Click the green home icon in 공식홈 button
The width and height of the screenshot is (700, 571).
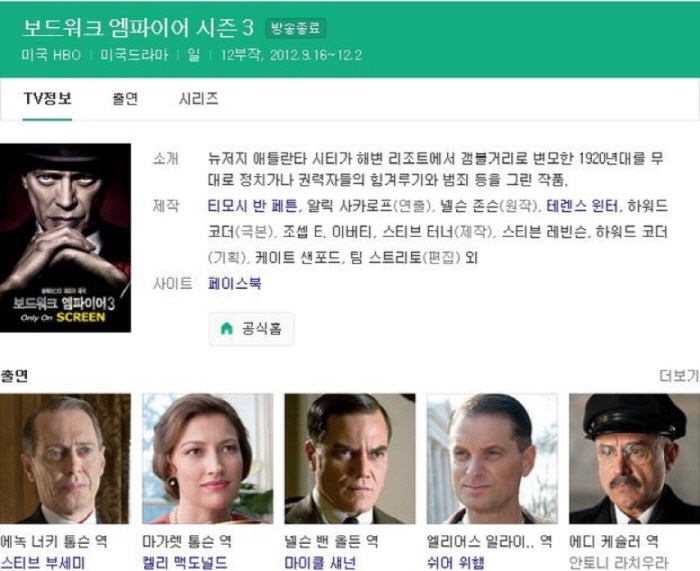pos(227,329)
